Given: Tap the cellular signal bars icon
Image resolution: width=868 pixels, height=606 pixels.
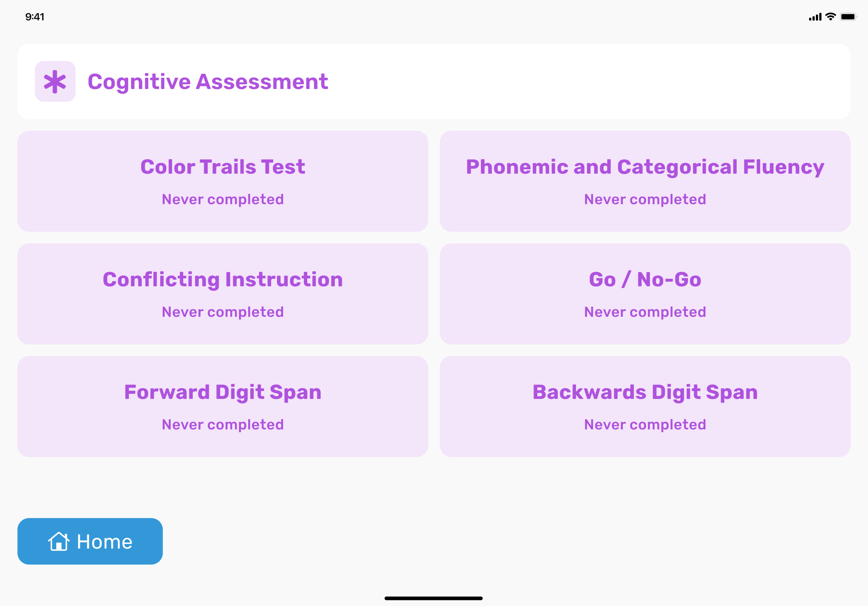Looking at the screenshot, I should (x=815, y=17).
